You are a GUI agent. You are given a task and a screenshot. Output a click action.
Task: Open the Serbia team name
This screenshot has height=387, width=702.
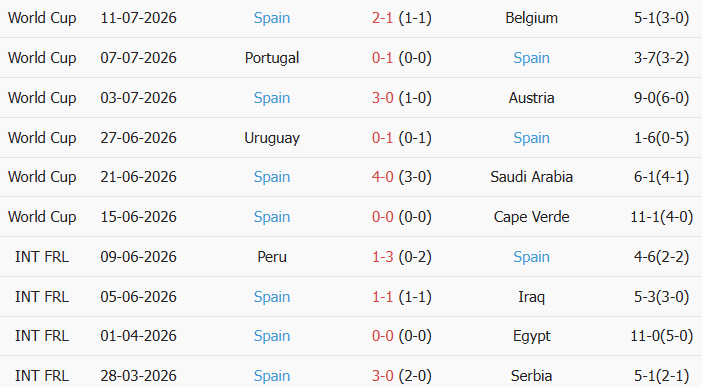pyautogui.click(x=531, y=376)
